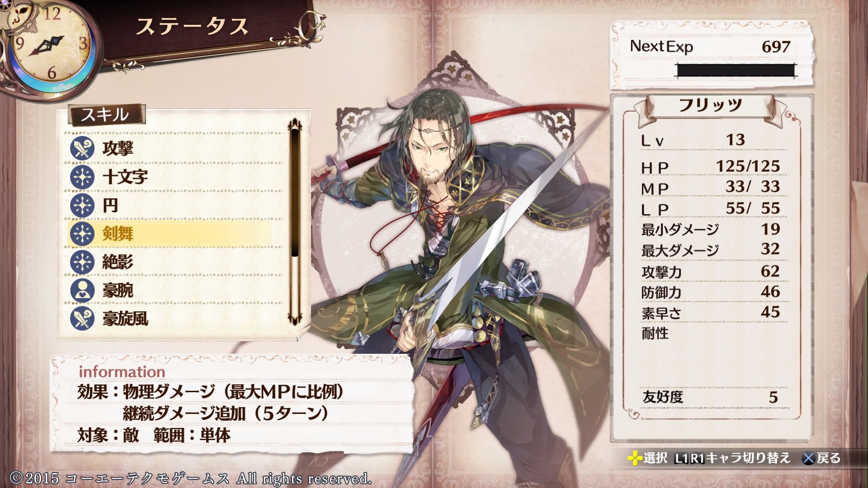Click the icon next to 絶影
The height and width of the screenshot is (488, 868).
tap(82, 262)
